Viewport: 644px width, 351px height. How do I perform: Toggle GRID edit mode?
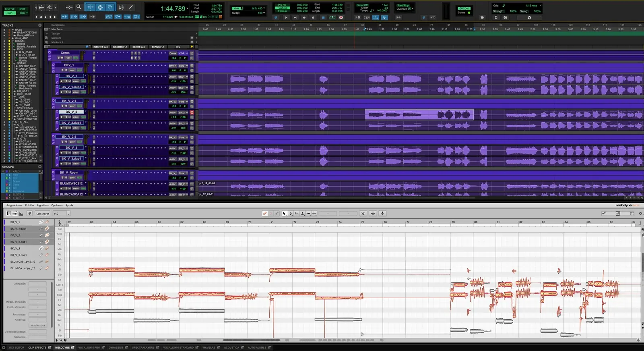coord(22,13)
